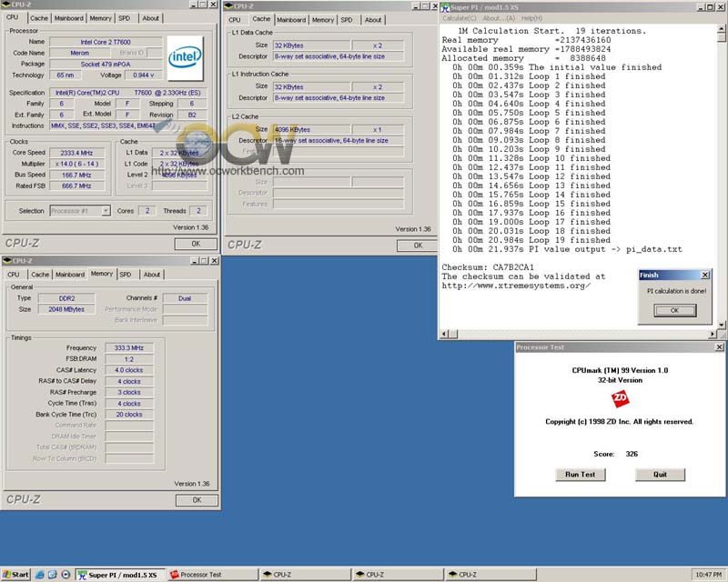
Task: Click the Super PI scrollbar down arrow
Action: 722,325
